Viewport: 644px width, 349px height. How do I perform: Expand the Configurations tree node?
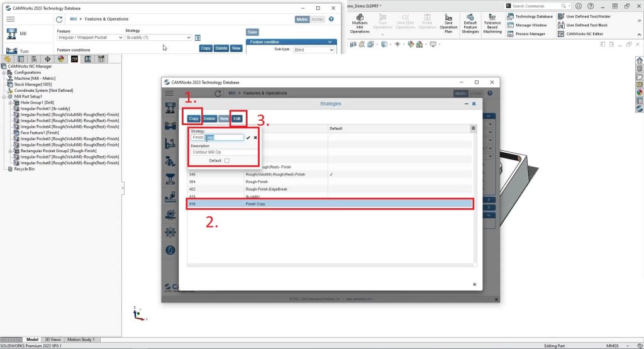[4, 72]
